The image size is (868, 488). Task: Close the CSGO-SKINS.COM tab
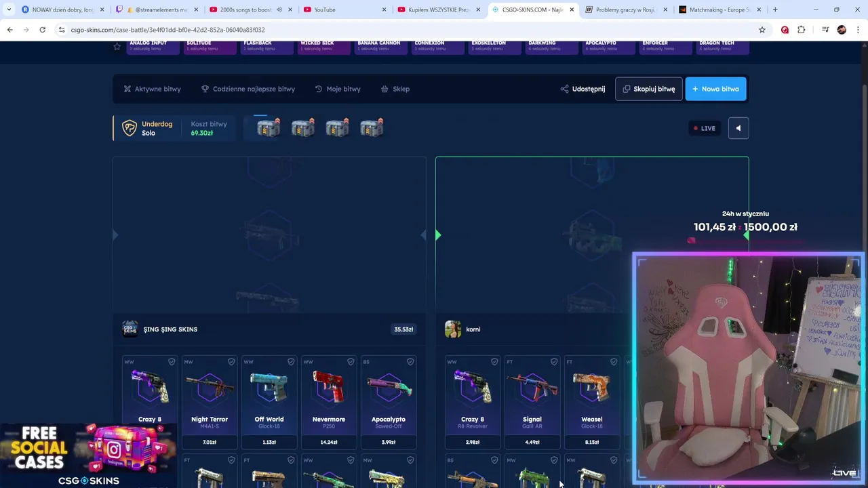[x=572, y=9]
